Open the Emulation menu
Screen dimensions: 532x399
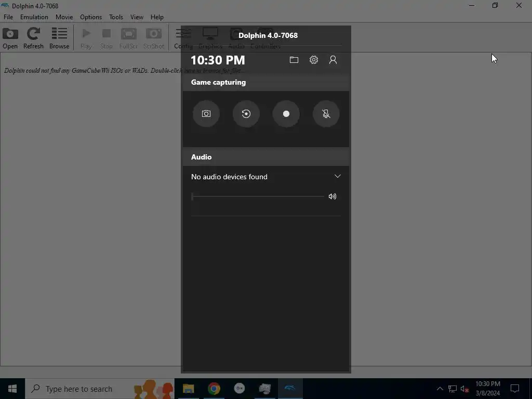(x=34, y=17)
